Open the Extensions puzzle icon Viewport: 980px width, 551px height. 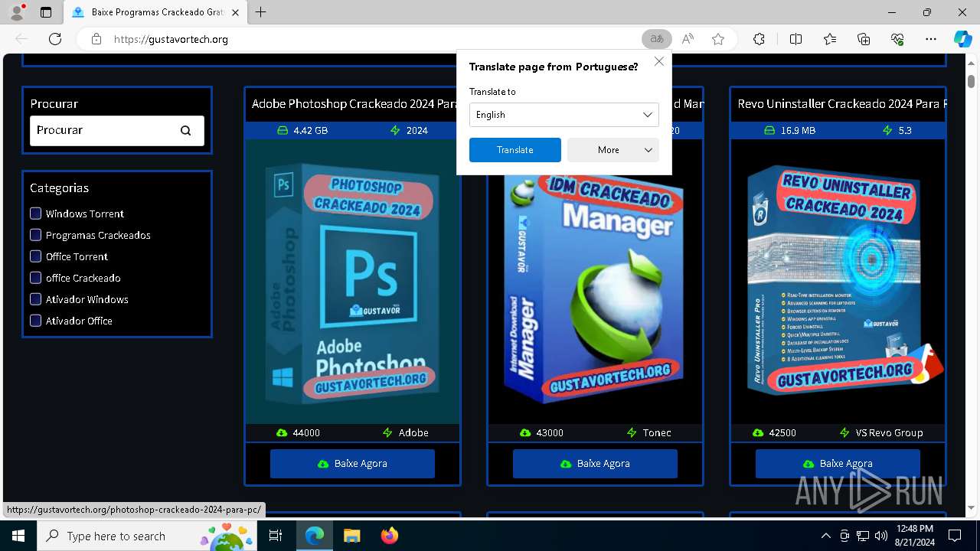[x=759, y=39]
